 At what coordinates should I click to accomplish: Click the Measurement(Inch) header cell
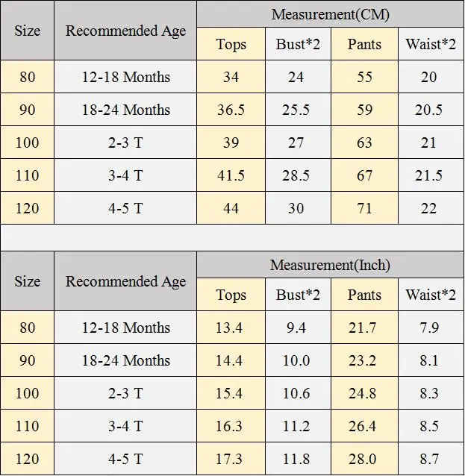(x=330, y=265)
